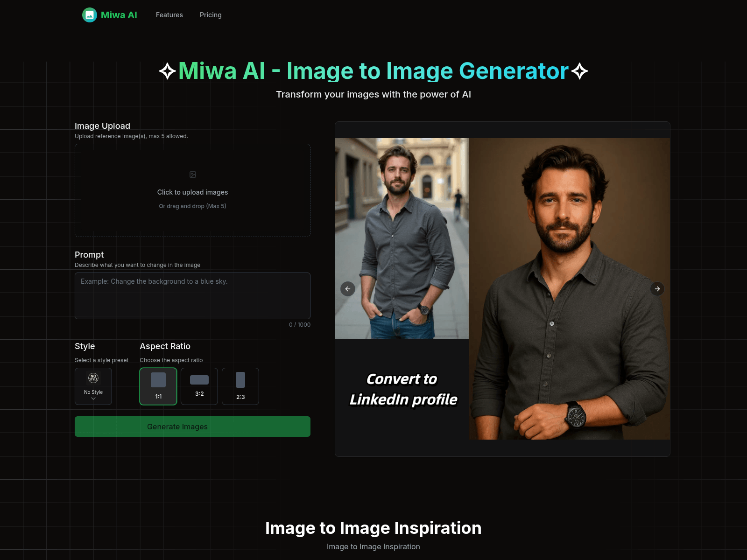Image resolution: width=747 pixels, height=560 pixels.
Task: Click the right arrow on the example carousel
Action: (657, 289)
